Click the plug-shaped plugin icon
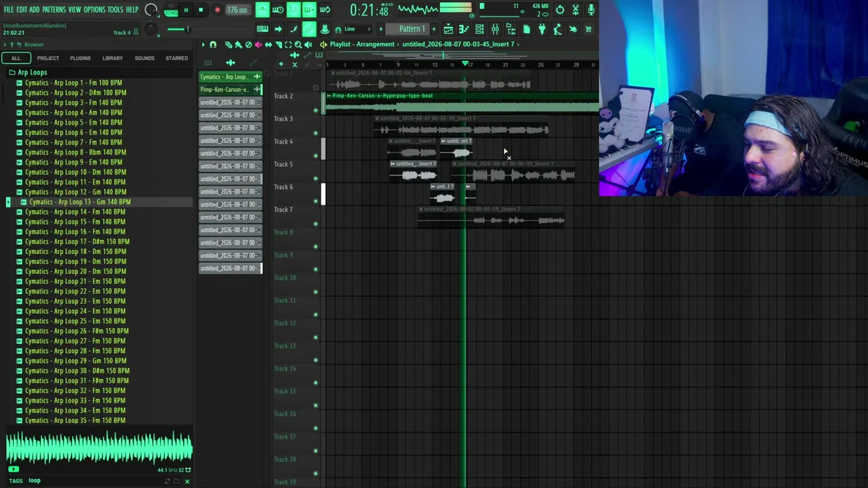This screenshot has height=488, width=868. (x=542, y=29)
